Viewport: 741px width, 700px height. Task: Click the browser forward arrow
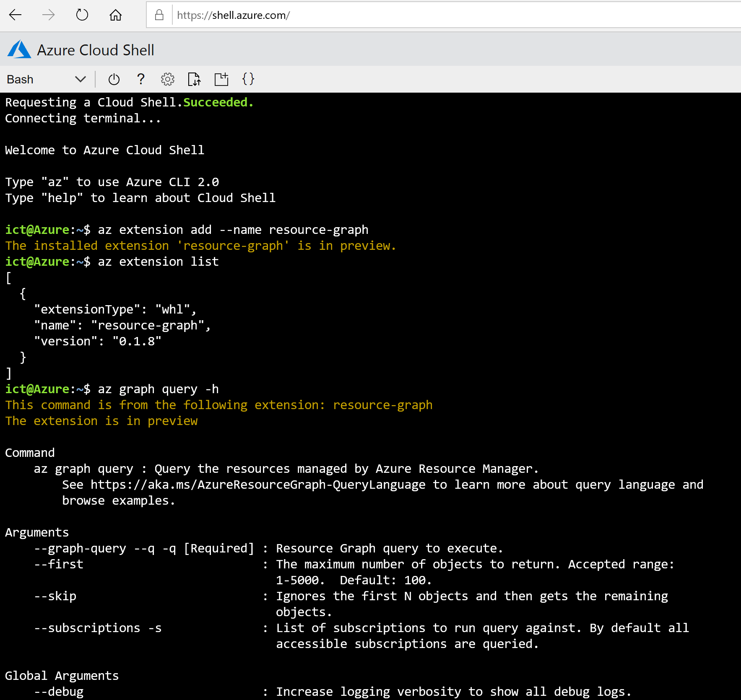pyautogui.click(x=49, y=15)
